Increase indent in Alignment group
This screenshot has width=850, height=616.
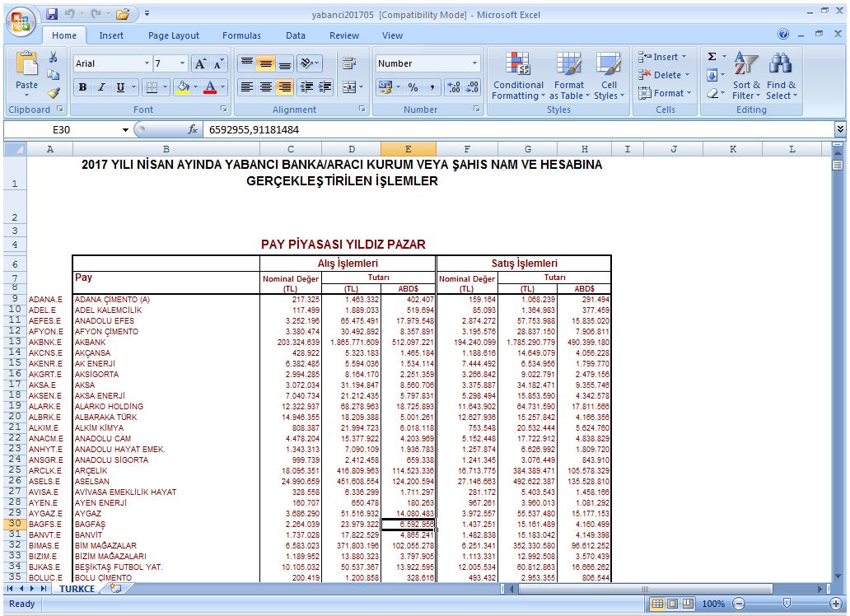pyautogui.click(x=325, y=86)
